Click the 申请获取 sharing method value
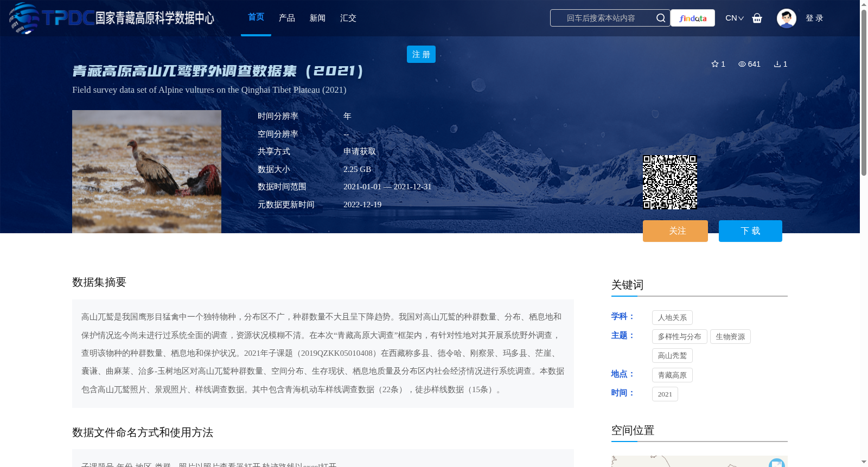The width and height of the screenshot is (868, 467). (x=360, y=152)
